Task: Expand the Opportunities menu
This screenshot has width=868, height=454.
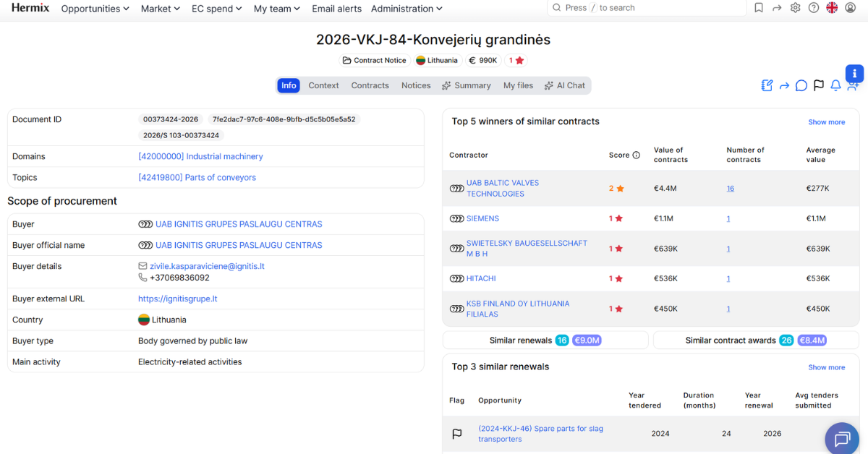Action: (95, 9)
